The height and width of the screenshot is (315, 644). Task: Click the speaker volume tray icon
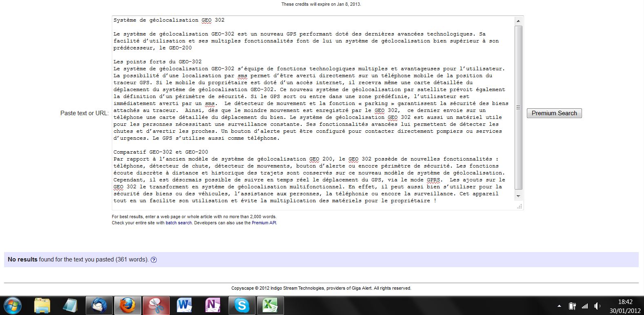point(597,306)
